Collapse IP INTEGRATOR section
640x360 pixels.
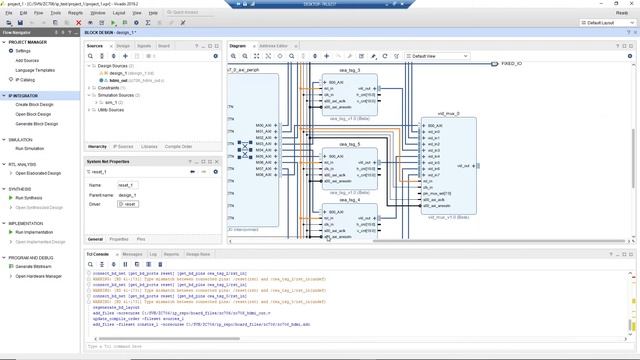click(4, 96)
